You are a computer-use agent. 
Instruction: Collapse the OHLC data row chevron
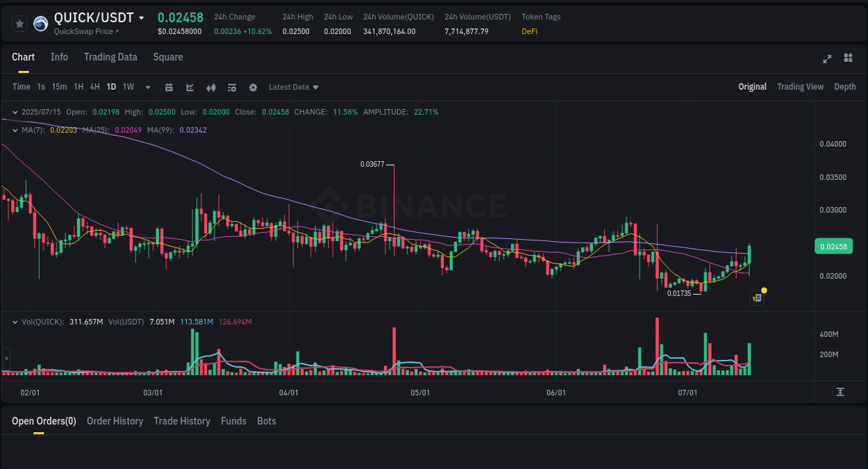pos(15,111)
